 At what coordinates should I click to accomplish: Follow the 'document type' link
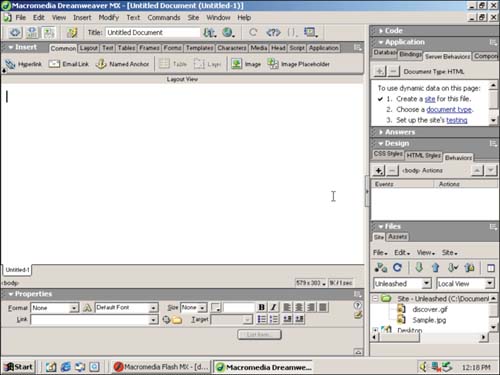[x=449, y=110]
